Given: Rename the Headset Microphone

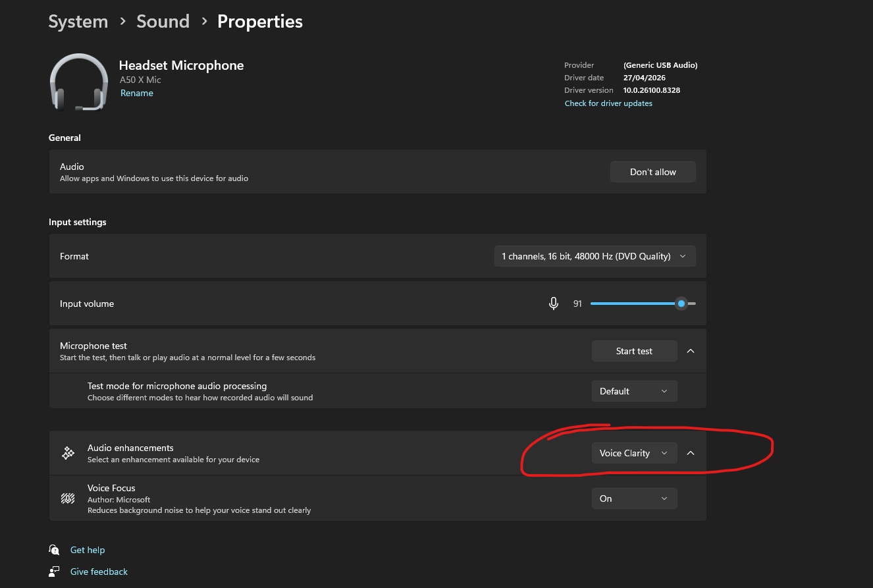Looking at the screenshot, I should pyautogui.click(x=137, y=93).
